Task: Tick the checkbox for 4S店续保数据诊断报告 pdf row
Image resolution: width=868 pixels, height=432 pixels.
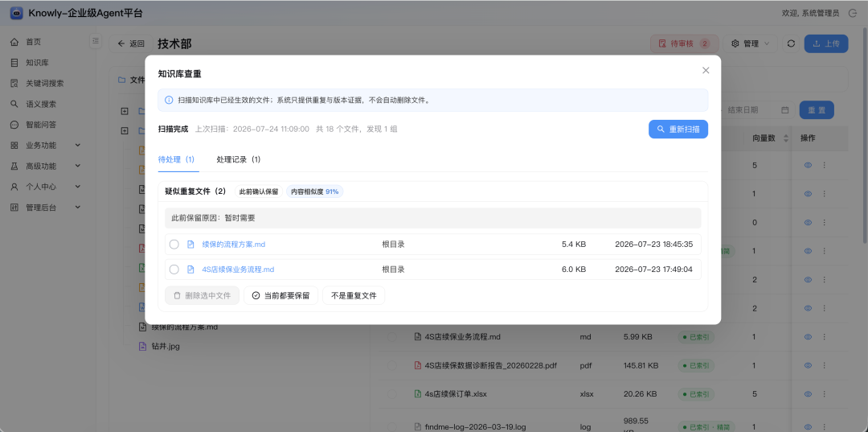Action: pyautogui.click(x=392, y=365)
